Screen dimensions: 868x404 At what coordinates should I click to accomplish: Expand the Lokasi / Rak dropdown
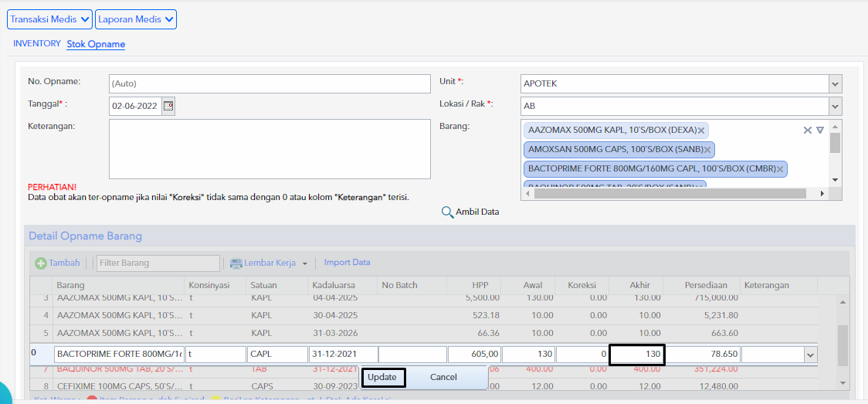[x=836, y=106]
